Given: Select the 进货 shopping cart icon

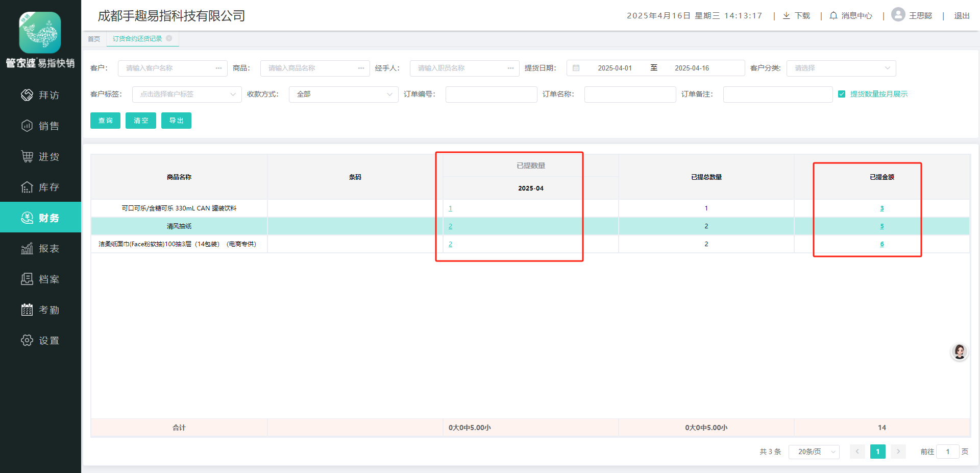Looking at the screenshot, I should [x=27, y=156].
